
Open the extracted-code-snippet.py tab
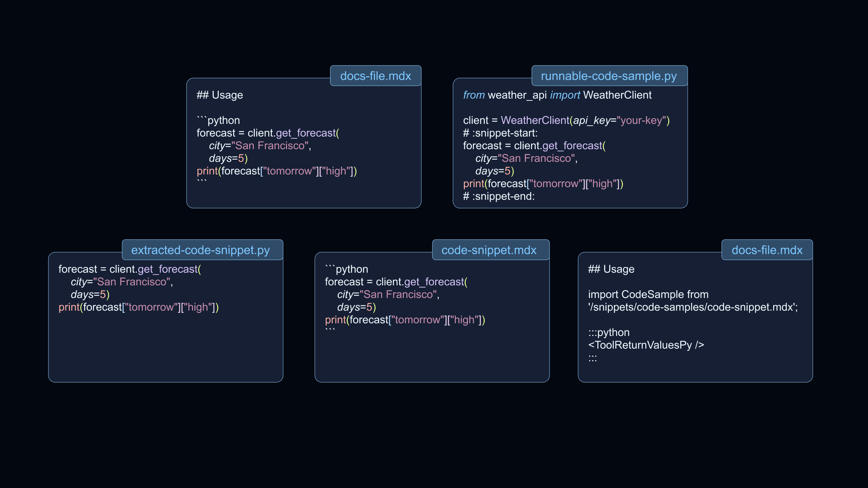(200, 250)
